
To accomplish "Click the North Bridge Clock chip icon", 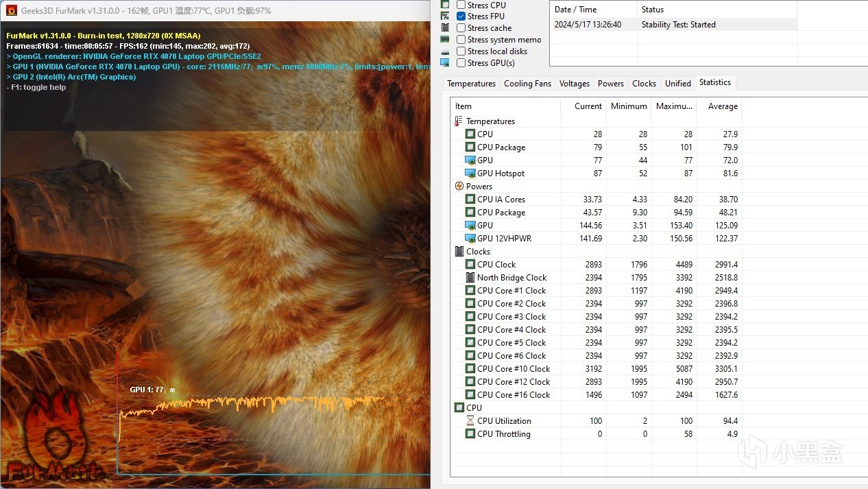I will tap(470, 278).
